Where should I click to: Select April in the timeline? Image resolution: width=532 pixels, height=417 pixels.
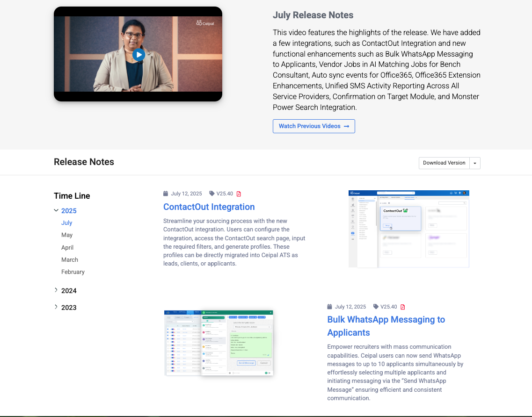click(67, 247)
